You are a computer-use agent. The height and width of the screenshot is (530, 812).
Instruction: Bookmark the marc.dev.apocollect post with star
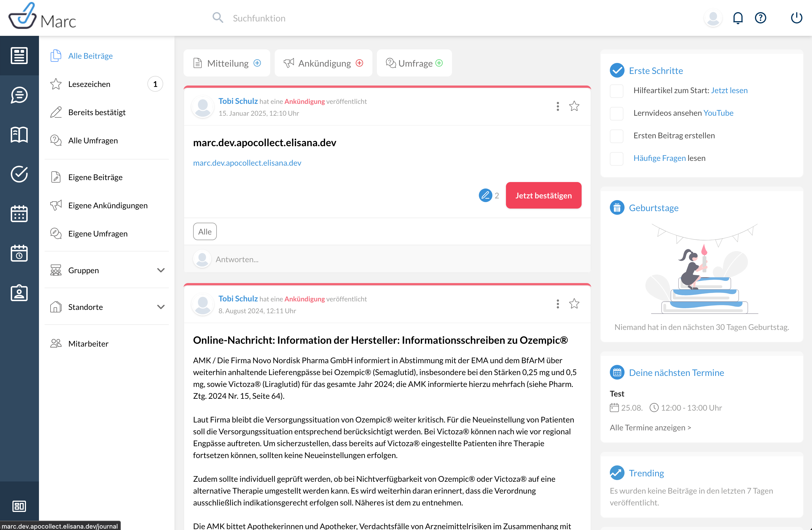point(574,106)
